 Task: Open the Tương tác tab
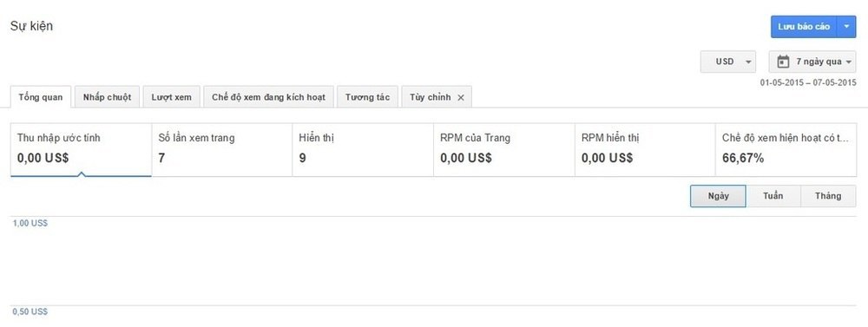point(367,97)
